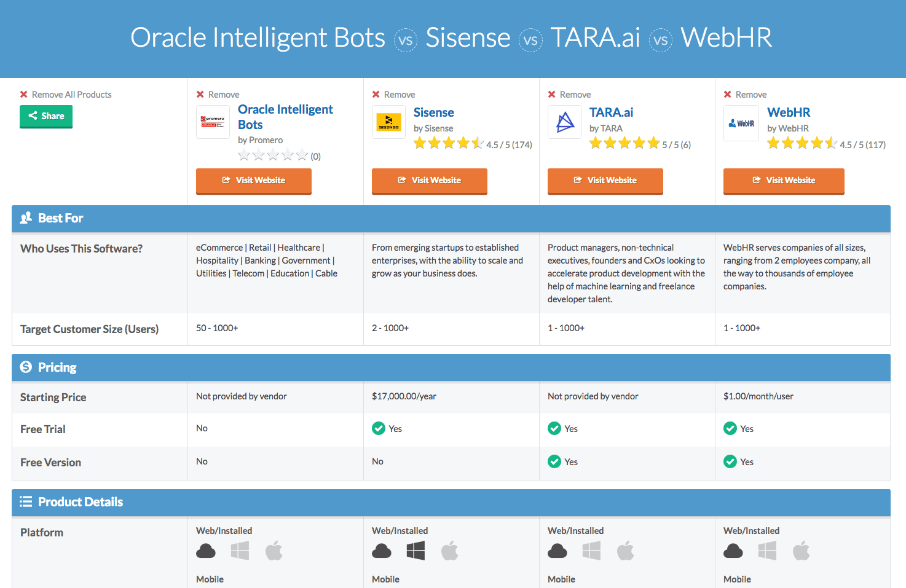Image resolution: width=906 pixels, height=588 pixels.
Task: Click TARA.ai Apple platform icon
Action: coord(626,551)
